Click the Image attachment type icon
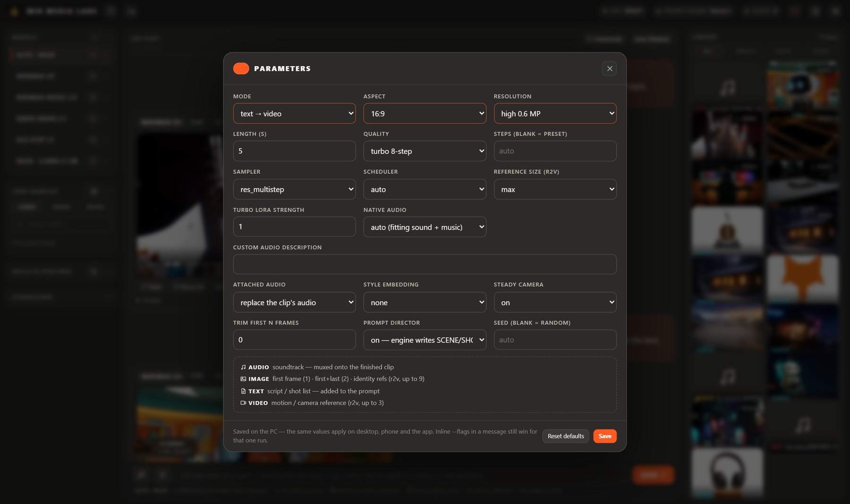The image size is (850, 504). click(243, 379)
